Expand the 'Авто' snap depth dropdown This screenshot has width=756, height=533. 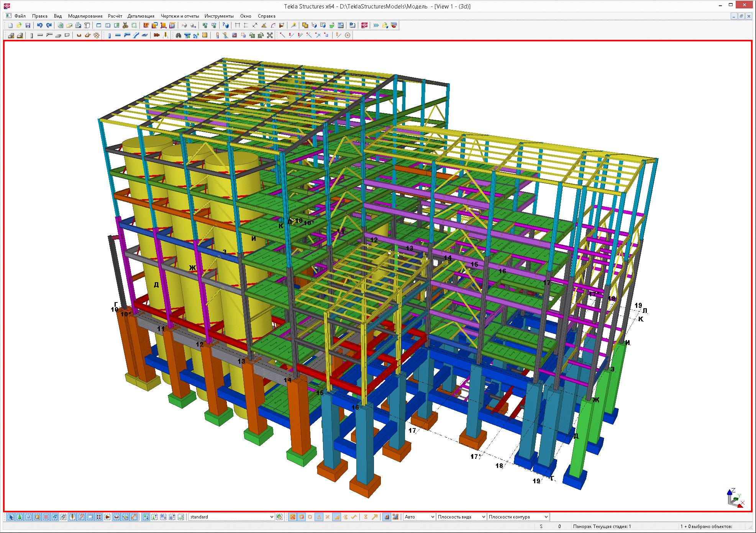click(x=419, y=517)
